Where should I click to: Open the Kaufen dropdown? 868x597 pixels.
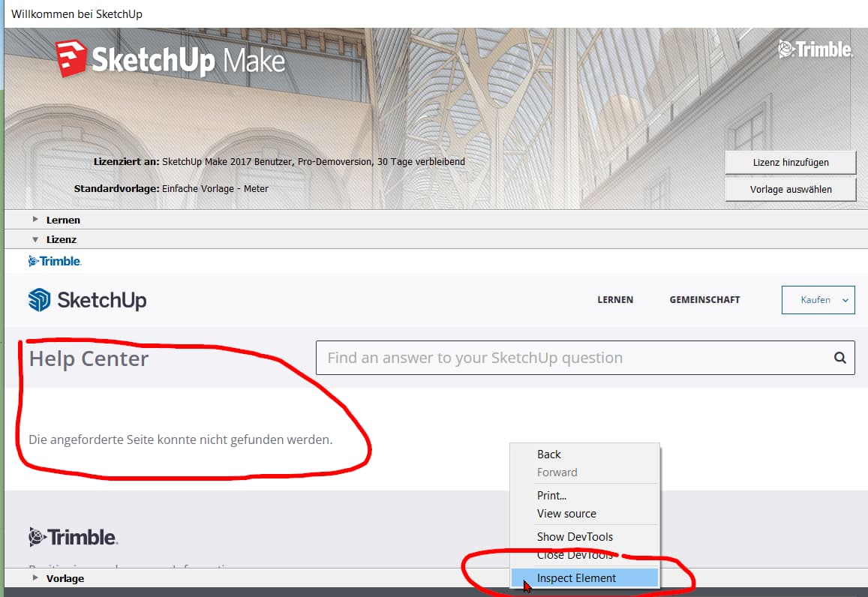pos(818,300)
